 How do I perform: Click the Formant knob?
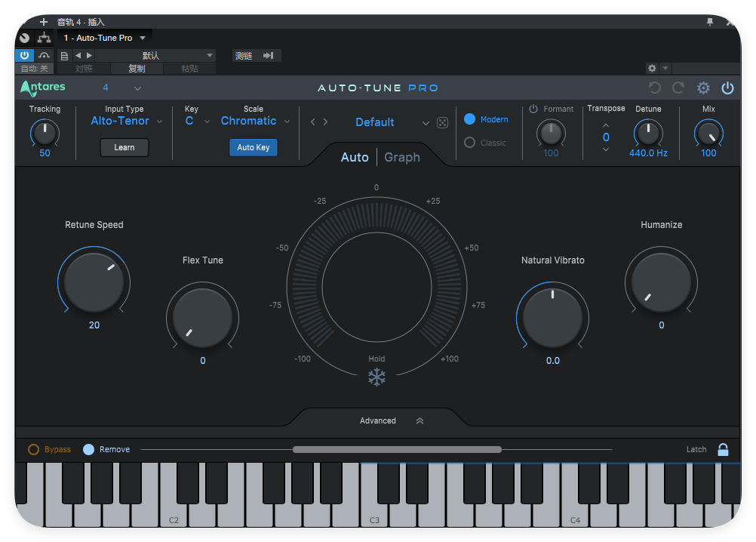pyautogui.click(x=551, y=133)
